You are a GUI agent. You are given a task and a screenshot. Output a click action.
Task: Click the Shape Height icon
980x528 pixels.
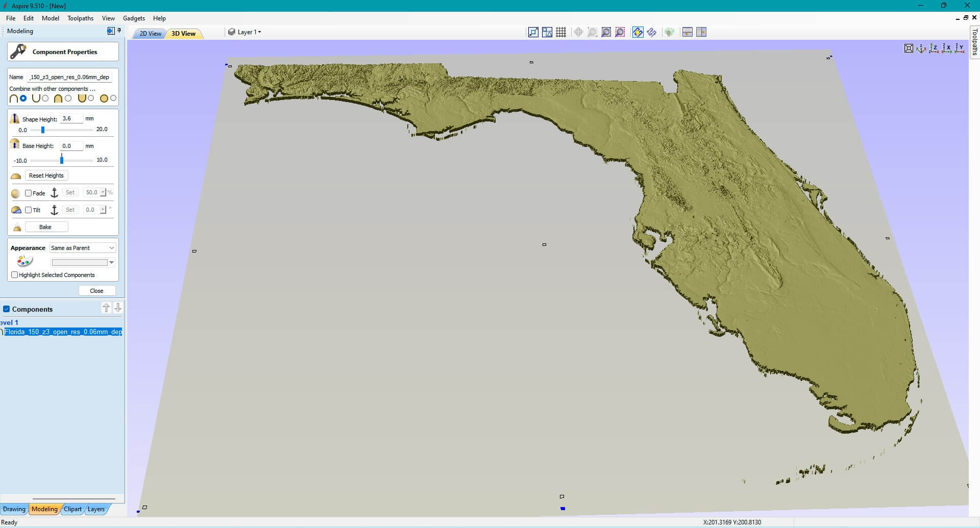click(15, 118)
